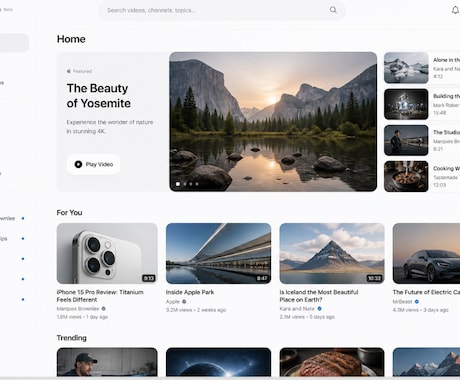Open The Studio 9:21 thumbnail
This screenshot has width=460, height=380.
coord(406,140)
